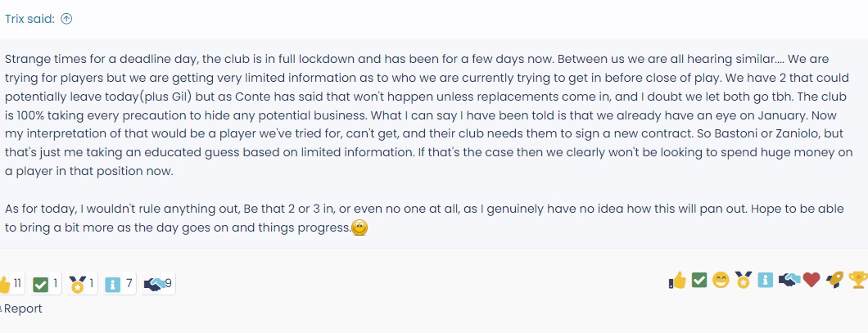Click the paragraph starting 'As for today'
Viewport: 868px width, 333px height.
[x=425, y=218]
